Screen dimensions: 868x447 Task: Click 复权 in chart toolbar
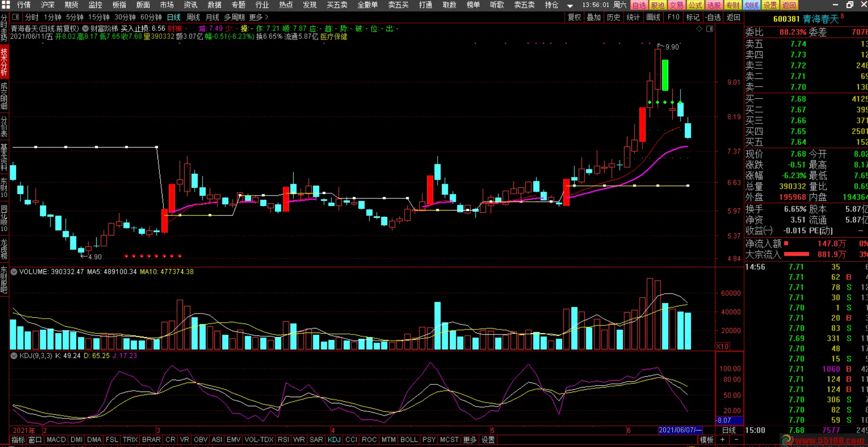pyautogui.click(x=574, y=17)
